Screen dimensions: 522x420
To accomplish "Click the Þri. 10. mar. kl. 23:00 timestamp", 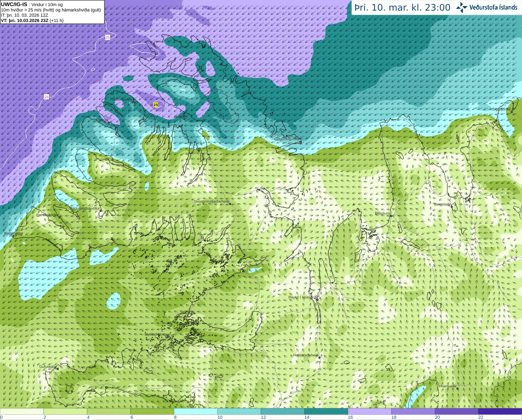I will coord(402,7).
